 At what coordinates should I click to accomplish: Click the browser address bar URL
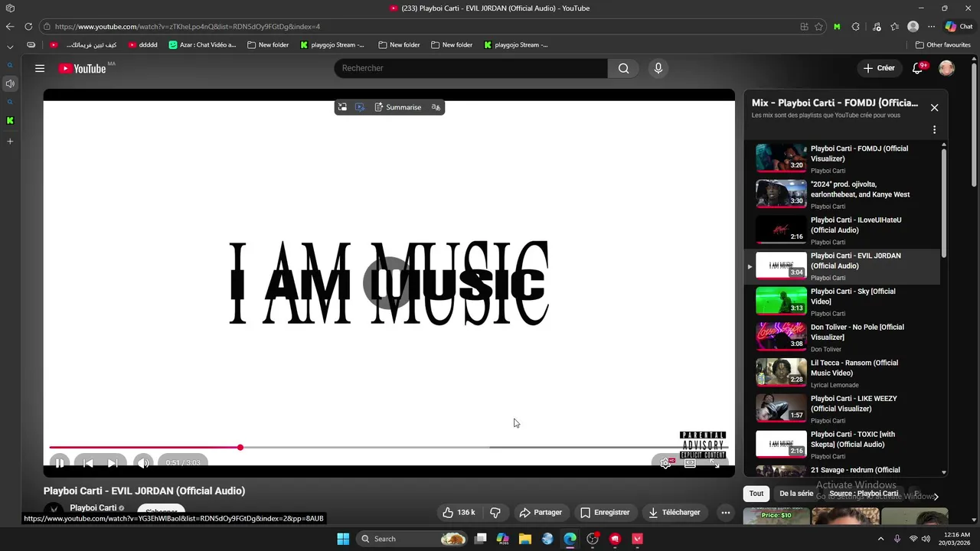pyautogui.click(x=188, y=26)
